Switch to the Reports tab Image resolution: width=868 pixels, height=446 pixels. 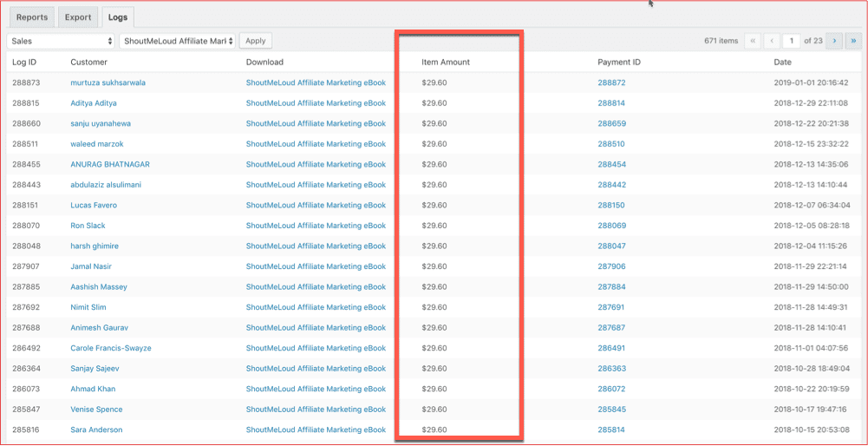coord(32,17)
